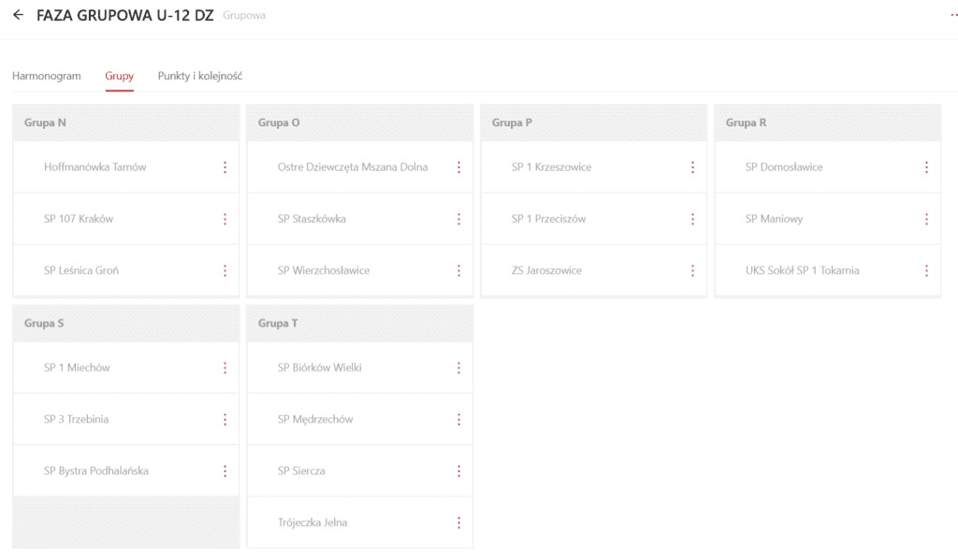Screen dimensions: 958x560
Task: Select team SP Biórków Wielki
Action: coord(319,367)
